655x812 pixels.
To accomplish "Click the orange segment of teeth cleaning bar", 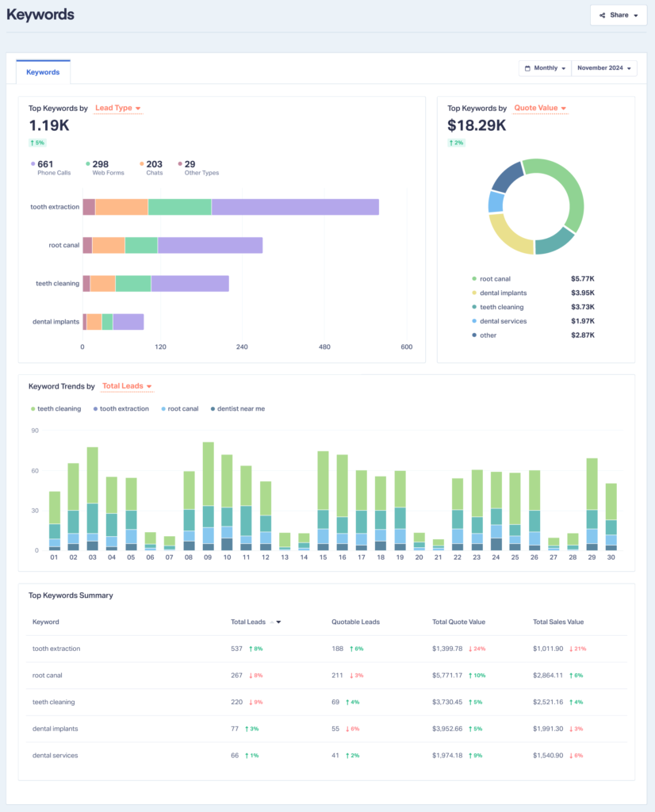I will pyautogui.click(x=102, y=284).
